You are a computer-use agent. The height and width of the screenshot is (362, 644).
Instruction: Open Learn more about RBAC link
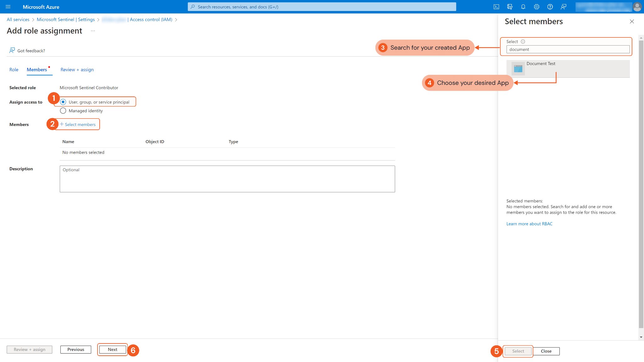pyautogui.click(x=529, y=224)
